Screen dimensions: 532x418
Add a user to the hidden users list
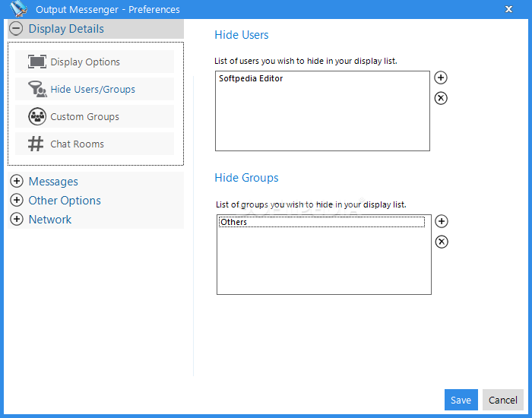pyautogui.click(x=441, y=78)
